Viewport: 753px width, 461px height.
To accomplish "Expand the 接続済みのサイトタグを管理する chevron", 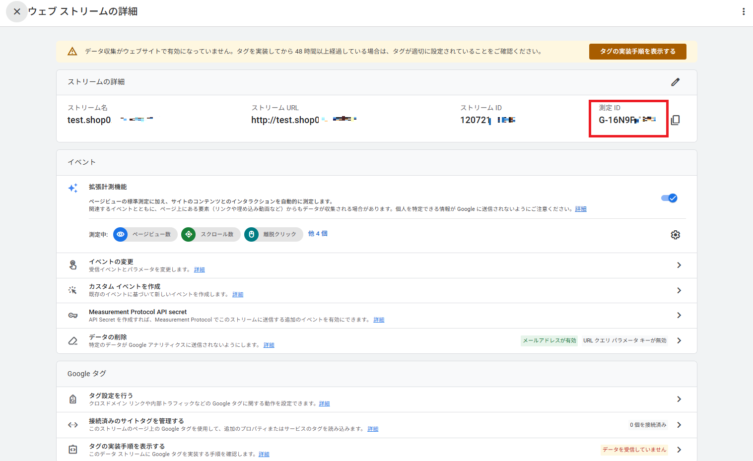I will click(679, 425).
